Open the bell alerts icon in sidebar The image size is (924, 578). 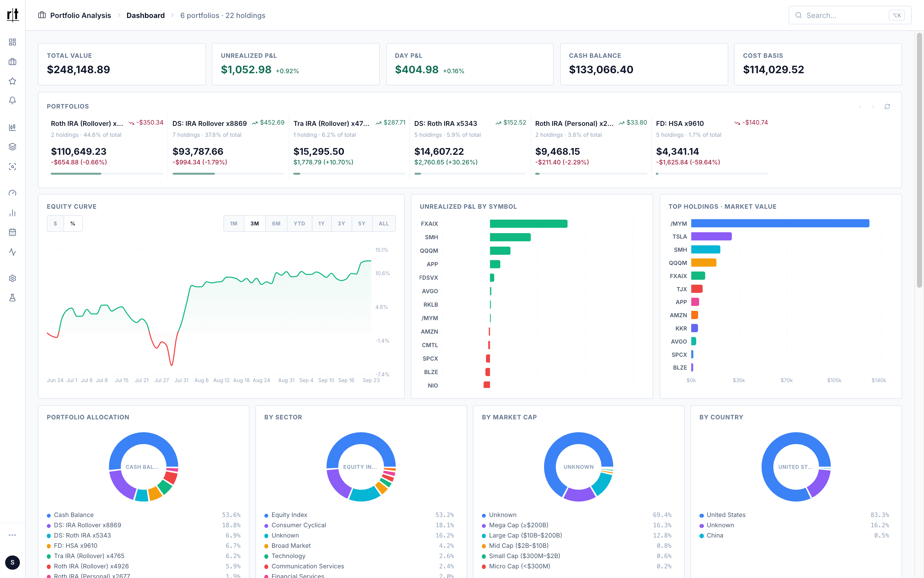tap(13, 101)
